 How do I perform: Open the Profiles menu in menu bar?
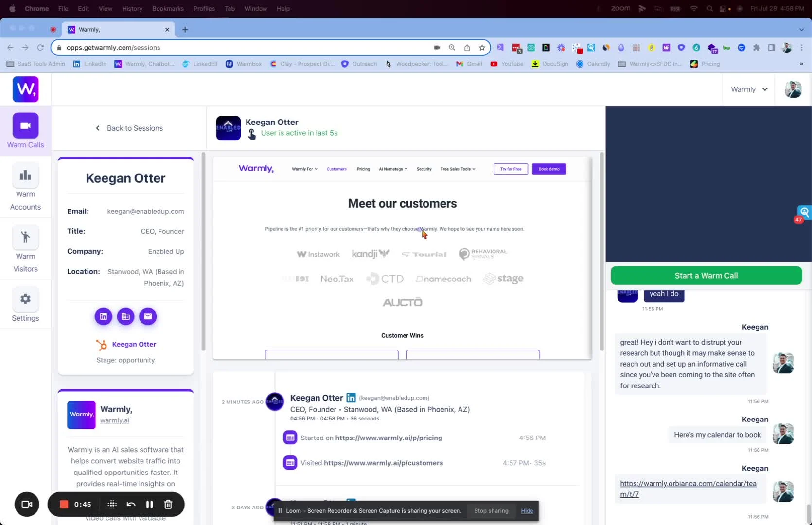click(204, 8)
